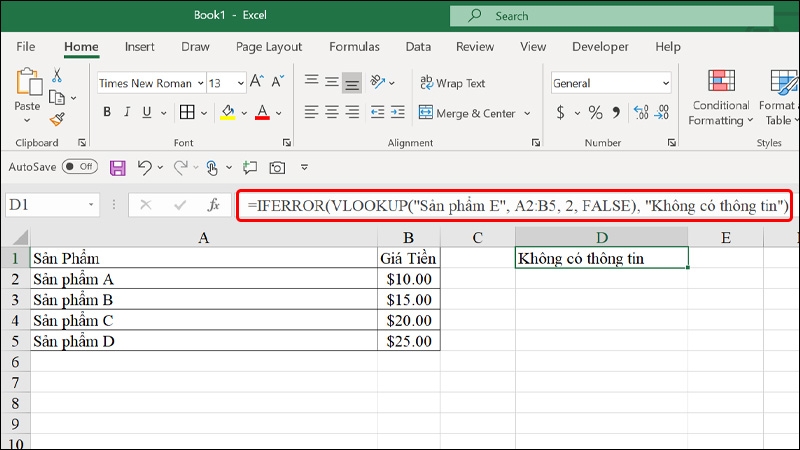Switch to Developer tab

point(600,47)
